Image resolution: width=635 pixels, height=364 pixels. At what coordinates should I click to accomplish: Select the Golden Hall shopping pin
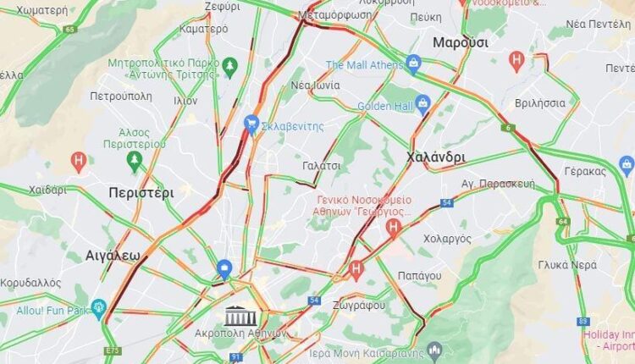click(422, 105)
